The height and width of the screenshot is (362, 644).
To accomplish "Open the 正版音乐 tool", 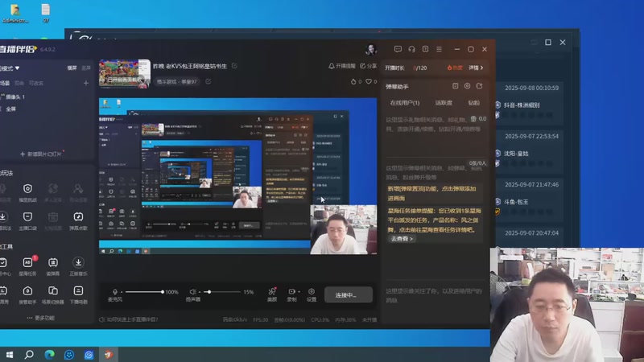I will (x=78, y=266).
